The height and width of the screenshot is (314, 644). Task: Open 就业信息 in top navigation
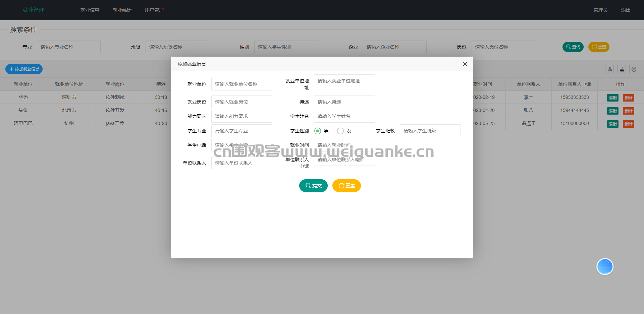90,10
